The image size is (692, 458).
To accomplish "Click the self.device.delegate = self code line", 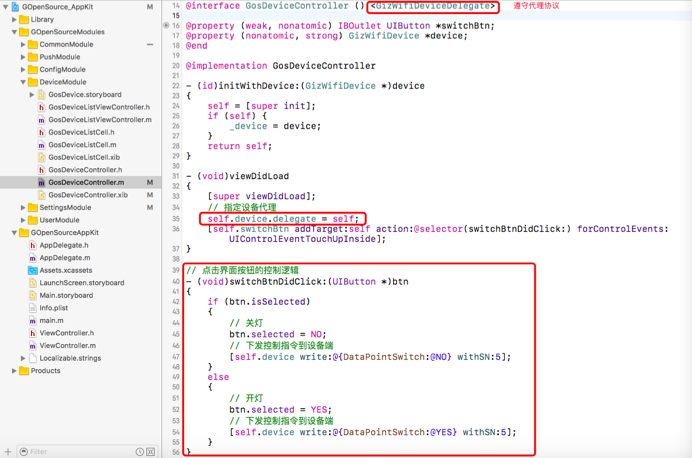I will click(x=283, y=218).
